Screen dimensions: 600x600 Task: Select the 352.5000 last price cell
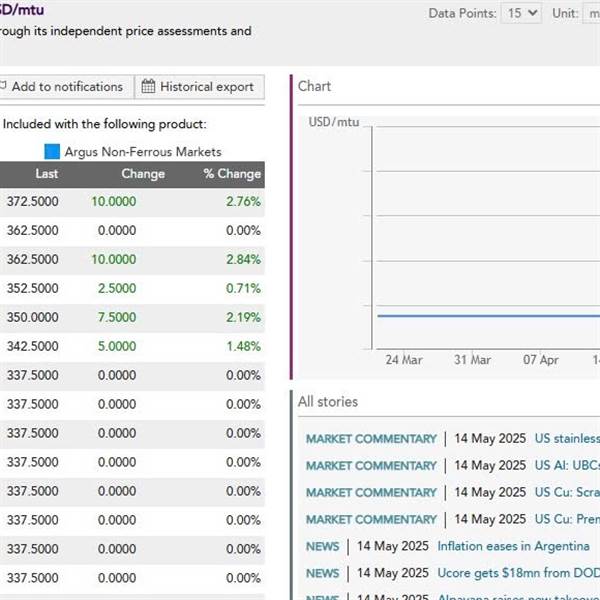[33, 289]
